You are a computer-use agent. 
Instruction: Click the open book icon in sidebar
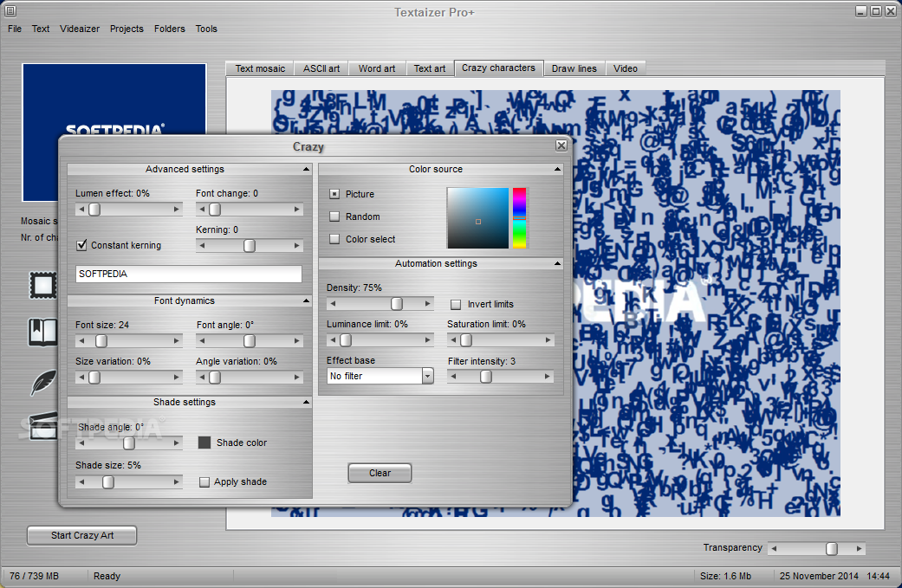[43, 332]
